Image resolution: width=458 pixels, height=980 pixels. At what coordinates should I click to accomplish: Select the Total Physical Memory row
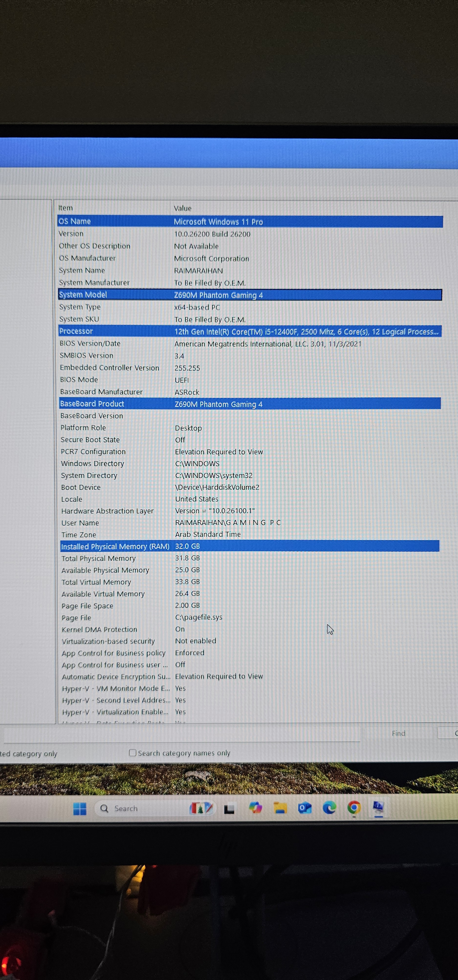point(250,558)
